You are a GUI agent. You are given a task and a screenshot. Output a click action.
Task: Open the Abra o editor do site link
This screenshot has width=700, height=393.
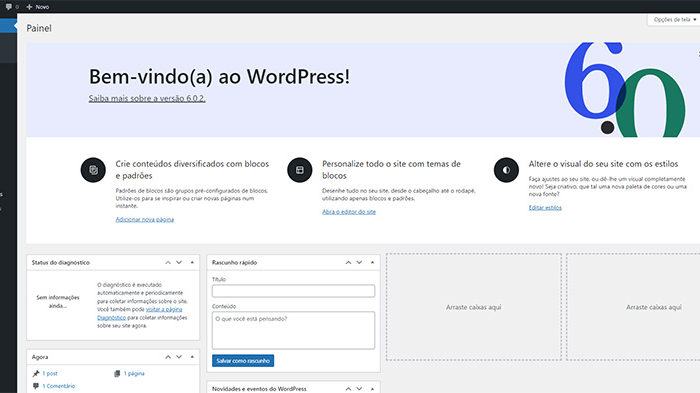click(349, 212)
